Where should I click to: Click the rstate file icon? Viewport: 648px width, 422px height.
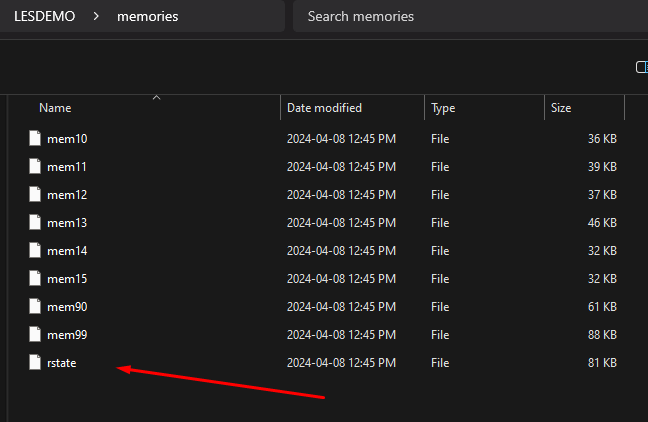pos(35,362)
